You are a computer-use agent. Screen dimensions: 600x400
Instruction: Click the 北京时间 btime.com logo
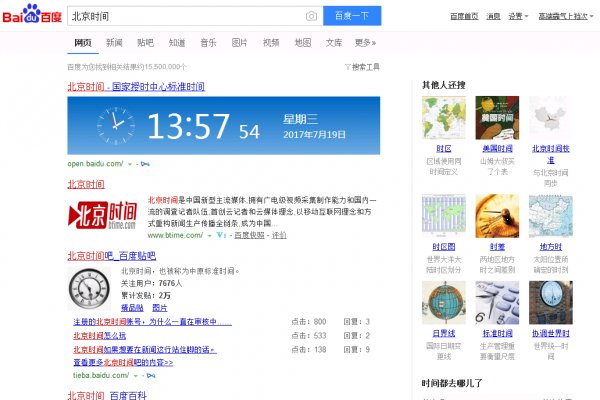[x=102, y=215]
